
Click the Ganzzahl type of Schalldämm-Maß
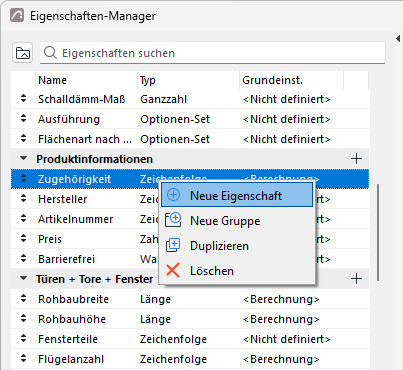[163, 99]
